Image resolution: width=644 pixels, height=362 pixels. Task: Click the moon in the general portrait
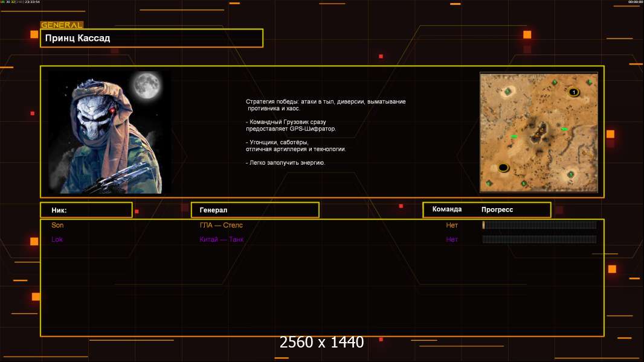(x=146, y=86)
